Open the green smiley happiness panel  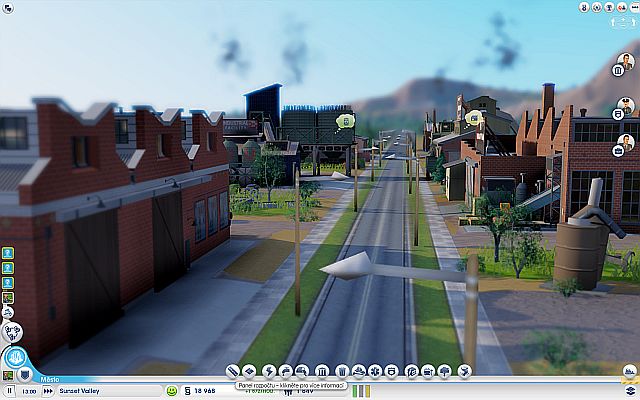click(172, 391)
